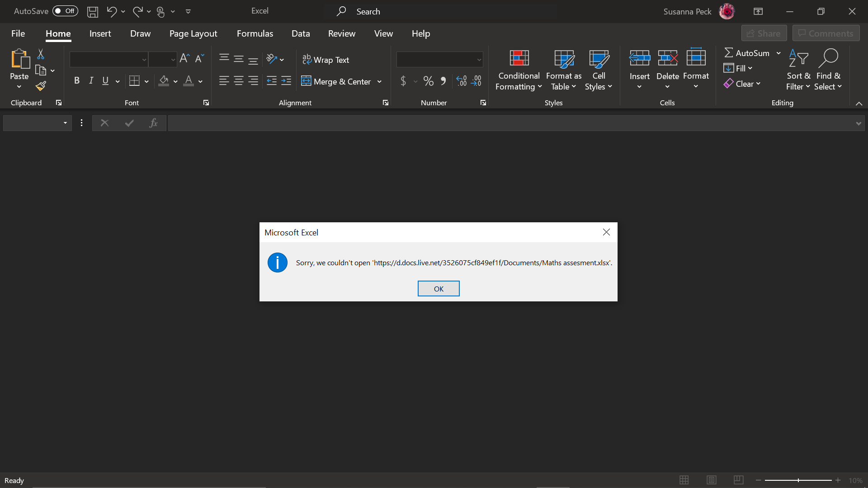868x488 pixels.
Task: Toggle Bold formatting
Action: tap(77, 81)
